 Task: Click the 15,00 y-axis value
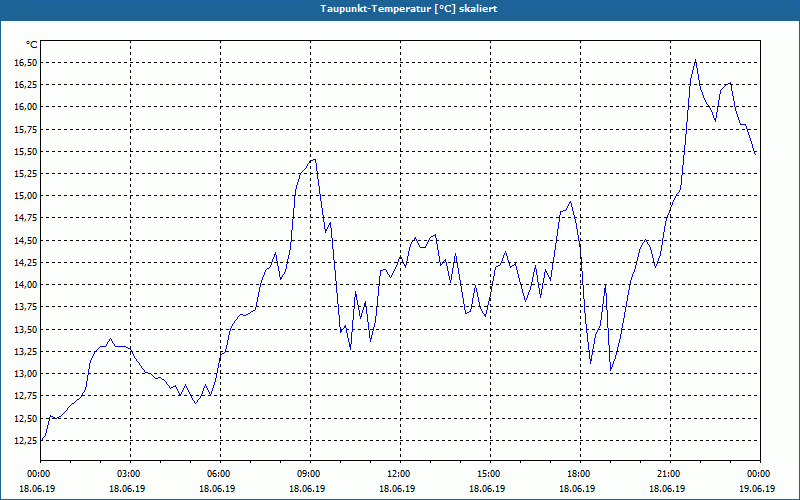pos(25,196)
